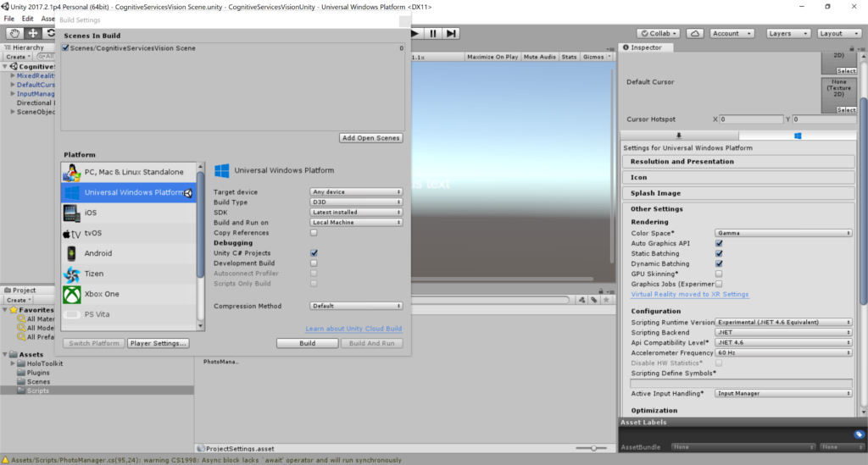Open the SDK dropdown
This screenshot has width=868, height=465.
(356, 213)
